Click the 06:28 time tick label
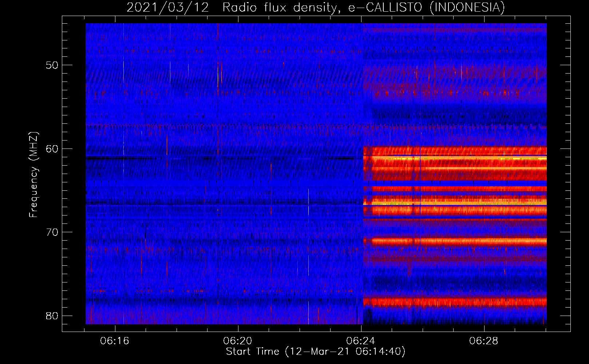 click(483, 341)
